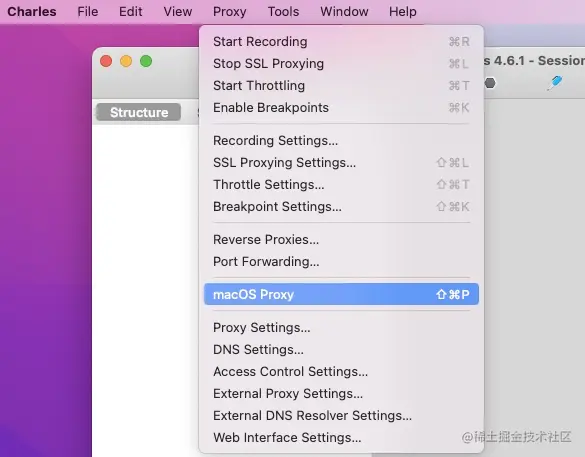Maximize the window with green button
This screenshot has width=585, height=457.
tap(146, 61)
